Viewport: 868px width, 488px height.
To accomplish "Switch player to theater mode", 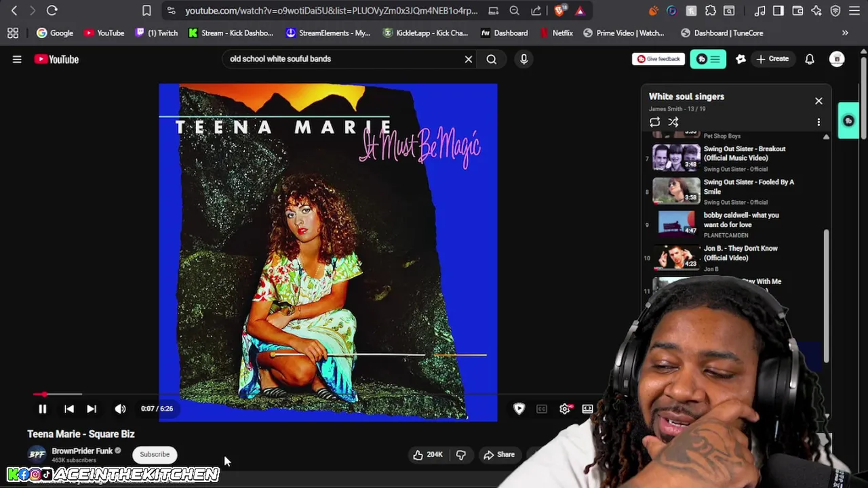I will coord(587,409).
